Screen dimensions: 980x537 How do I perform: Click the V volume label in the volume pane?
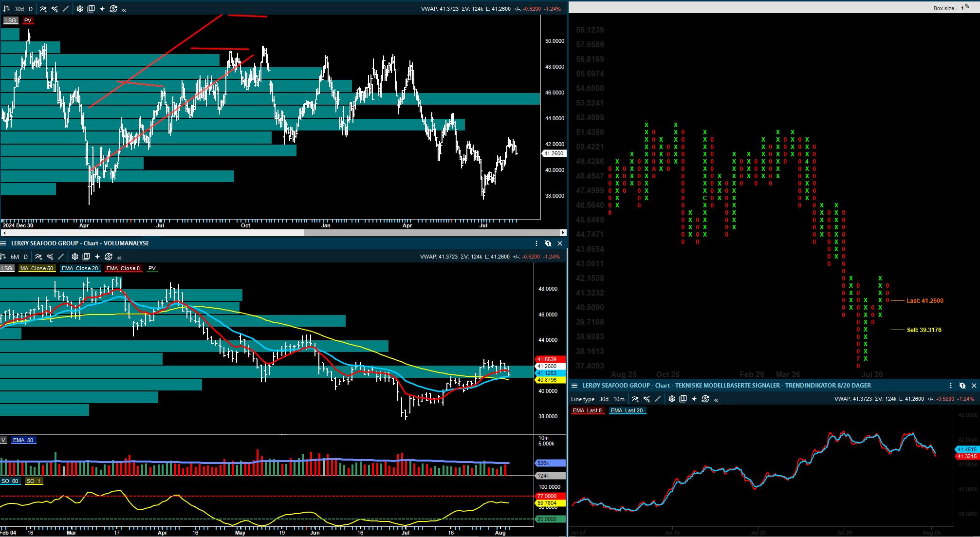point(3,440)
